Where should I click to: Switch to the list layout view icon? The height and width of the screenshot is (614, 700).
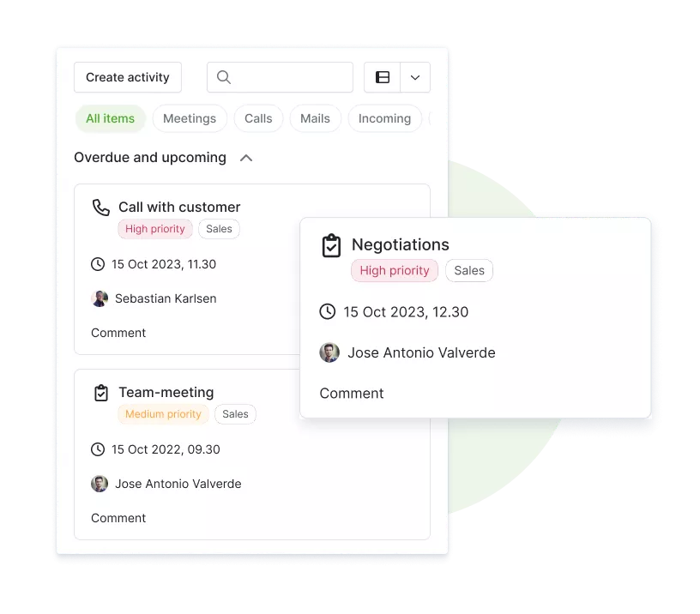pos(382,77)
